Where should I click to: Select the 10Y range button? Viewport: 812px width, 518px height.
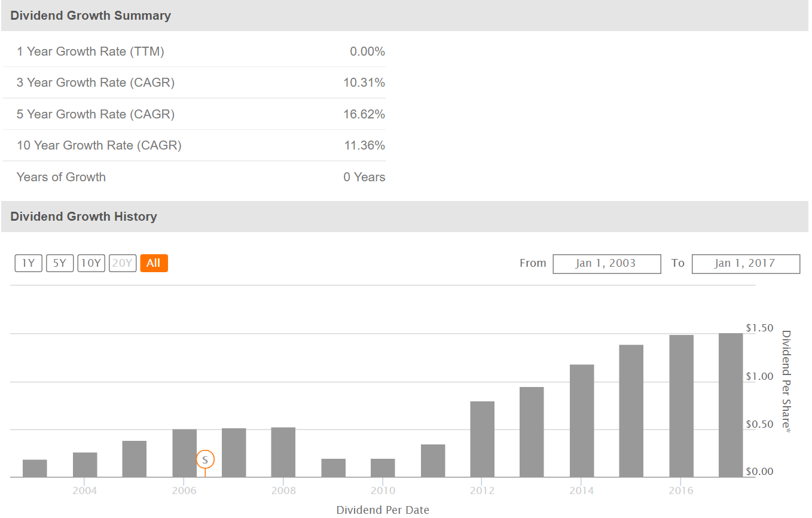coord(91,263)
